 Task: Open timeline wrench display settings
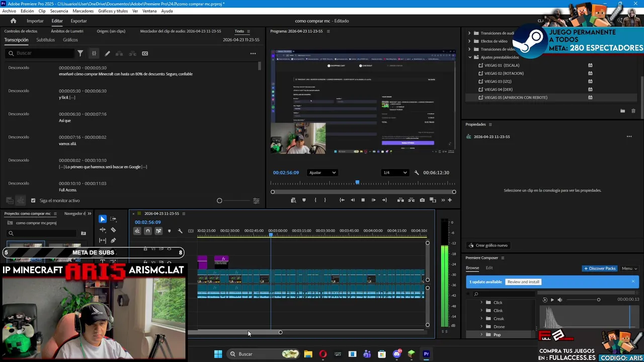[180, 231]
